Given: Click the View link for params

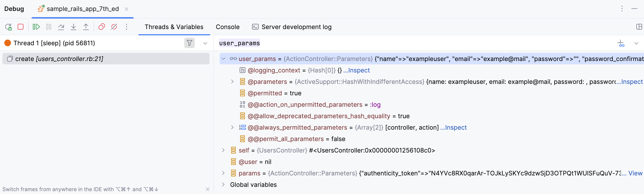Looking at the screenshot, I should (x=635, y=173).
